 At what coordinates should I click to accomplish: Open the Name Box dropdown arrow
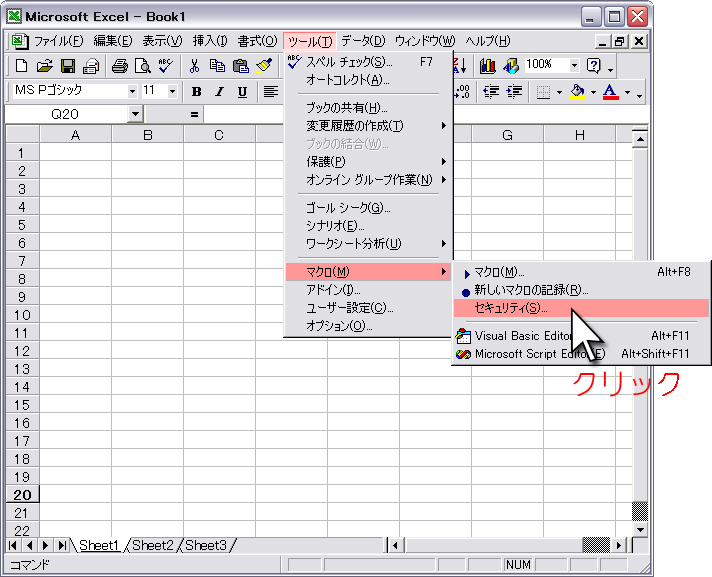(135, 114)
